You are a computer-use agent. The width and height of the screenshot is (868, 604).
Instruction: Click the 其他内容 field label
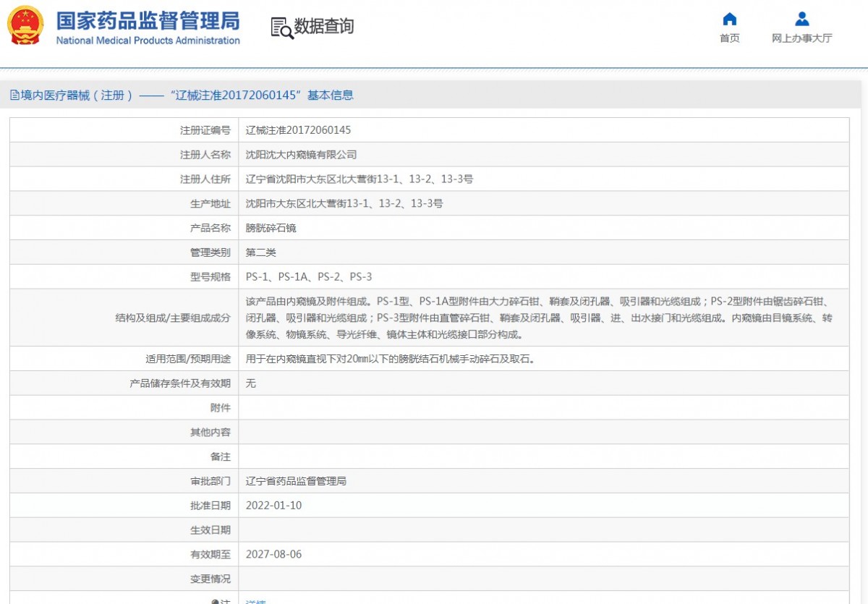pyautogui.click(x=210, y=432)
